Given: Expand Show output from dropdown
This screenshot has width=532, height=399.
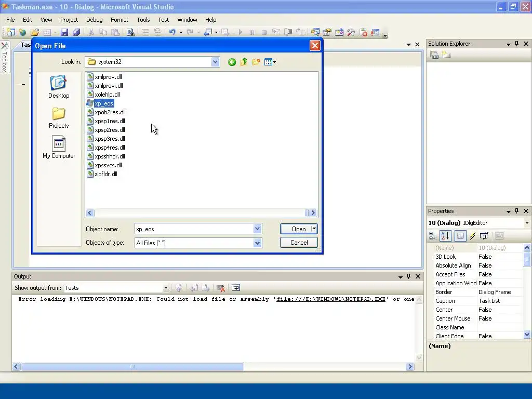Looking at the screenshot, I should click(166, 288).
